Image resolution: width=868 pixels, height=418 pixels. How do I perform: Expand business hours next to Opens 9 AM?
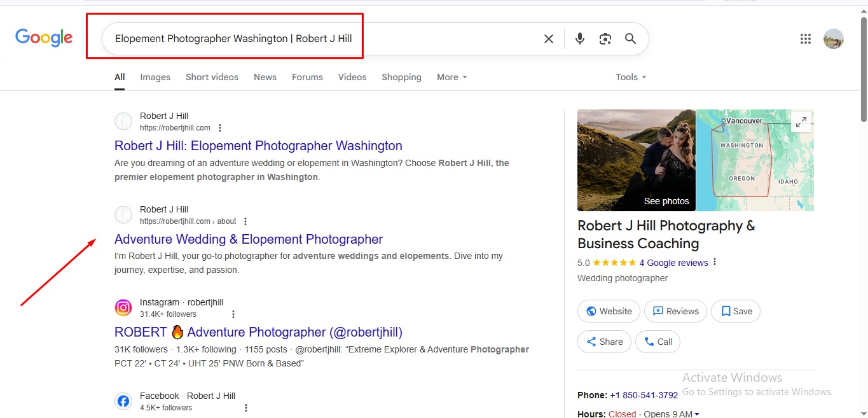697,414
